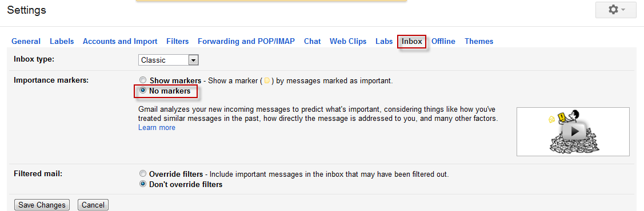644x211 pixels.
Task: Open the Chat settings tab
Action: coord(312,42)
